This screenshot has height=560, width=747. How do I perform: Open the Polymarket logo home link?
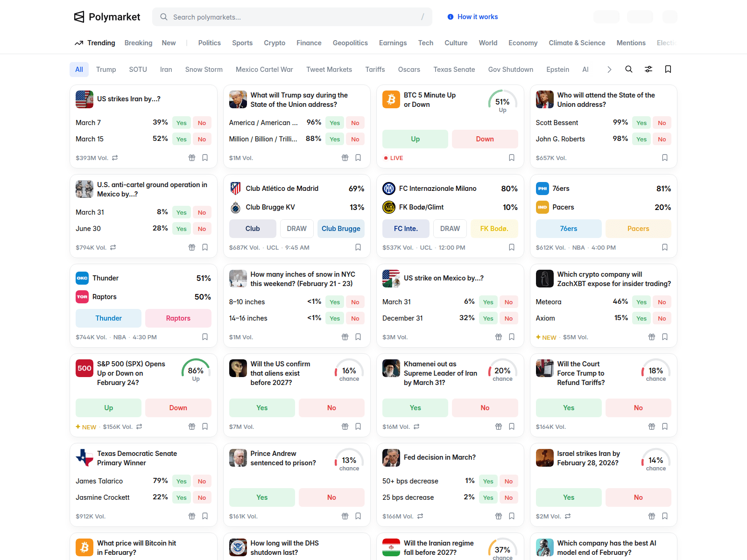pyautogui.click(x=107, y=17)
